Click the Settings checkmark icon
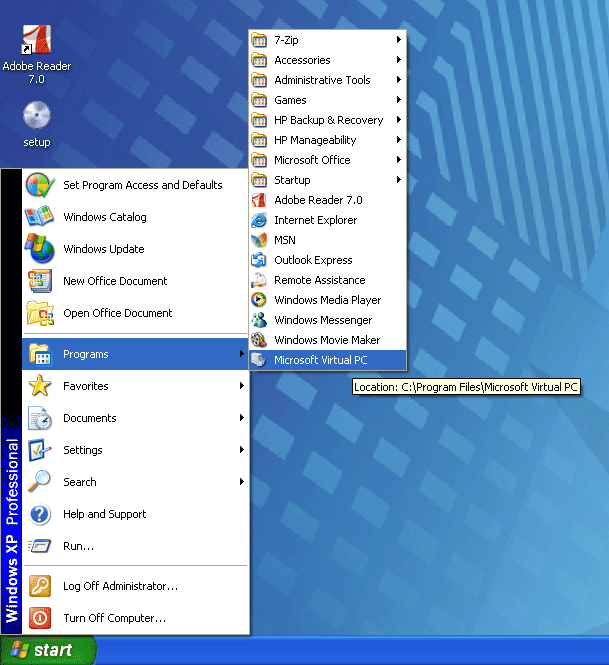The image size is (609, 665). tap(39, 450)
